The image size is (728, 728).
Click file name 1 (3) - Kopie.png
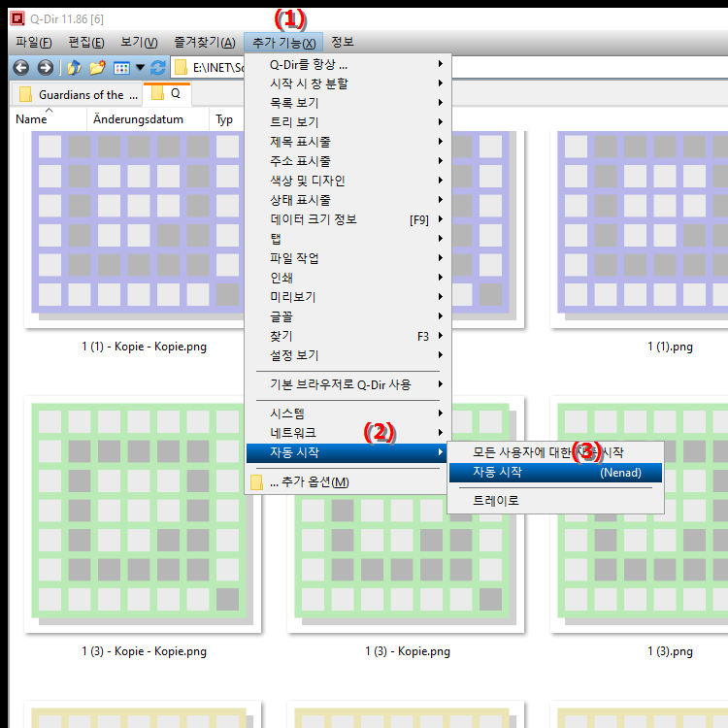[x=407, y=651]
